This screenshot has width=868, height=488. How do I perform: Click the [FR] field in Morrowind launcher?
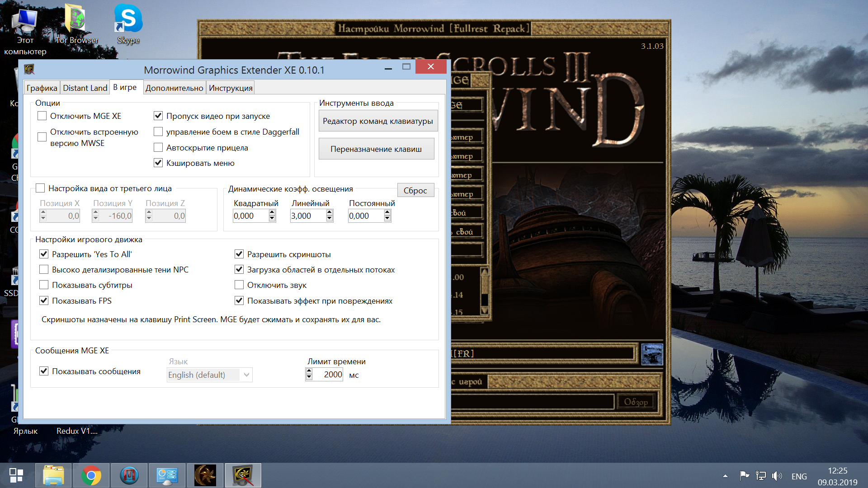(x=544, y=353)
